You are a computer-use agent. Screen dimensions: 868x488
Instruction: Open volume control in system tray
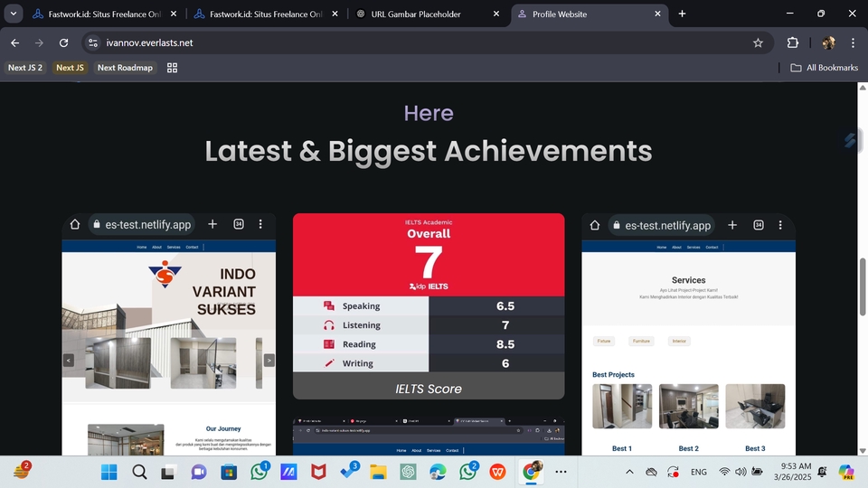pyautogui.click(x=741, y=472)
